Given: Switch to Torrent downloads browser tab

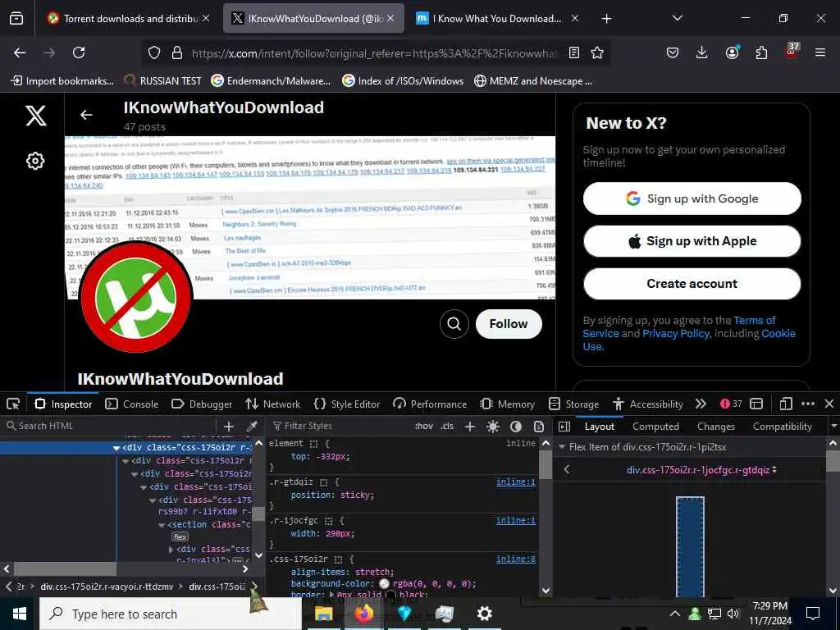Looking at the screenshot, I should (x=129, y=19).
